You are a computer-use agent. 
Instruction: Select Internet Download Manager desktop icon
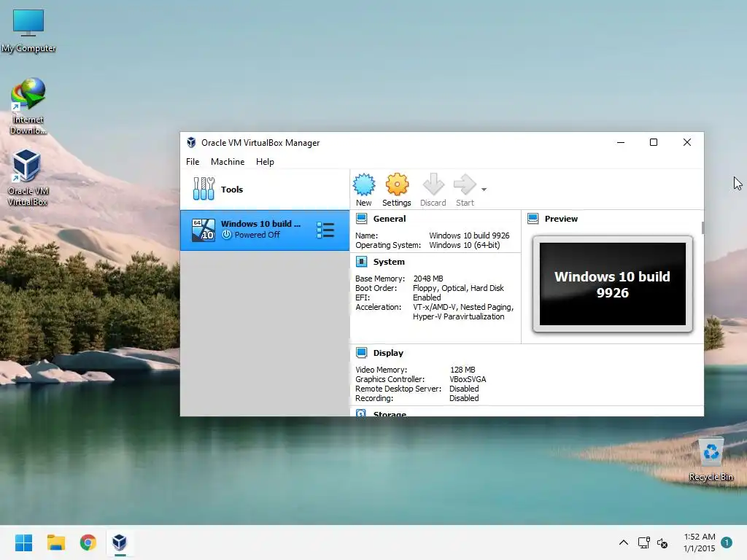28,106
